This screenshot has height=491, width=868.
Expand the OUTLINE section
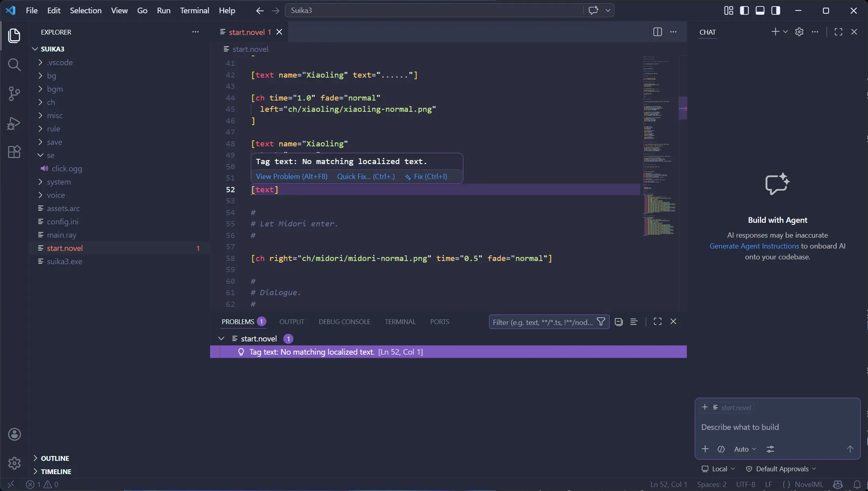pos(54,458)
